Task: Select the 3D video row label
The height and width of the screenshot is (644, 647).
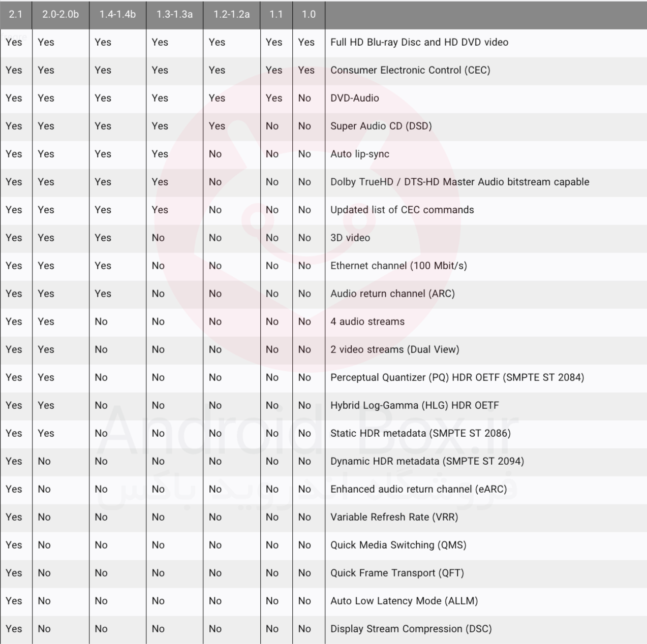Action: pyautogui.click(x=350, y=238)
